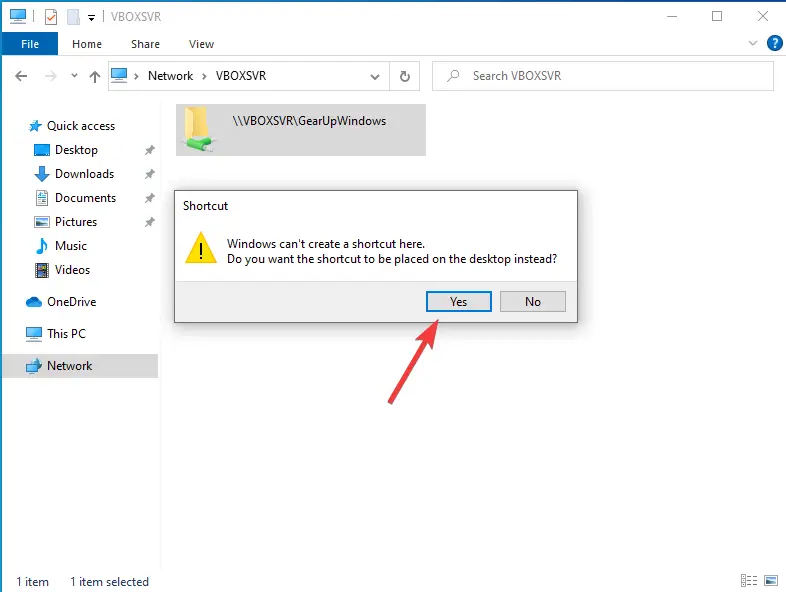
Task: Go up one level with up arrow
Action: tap(95, 76)
